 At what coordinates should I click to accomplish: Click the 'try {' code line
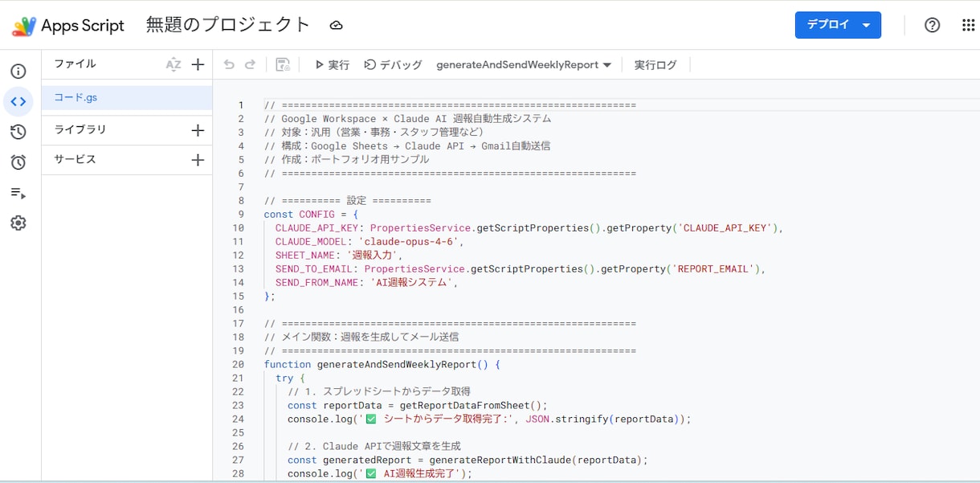coord(291,379)
